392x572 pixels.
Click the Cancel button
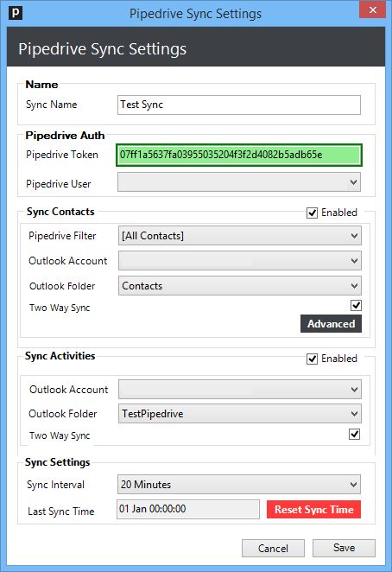pyautogui.click(x=273, y=549)
